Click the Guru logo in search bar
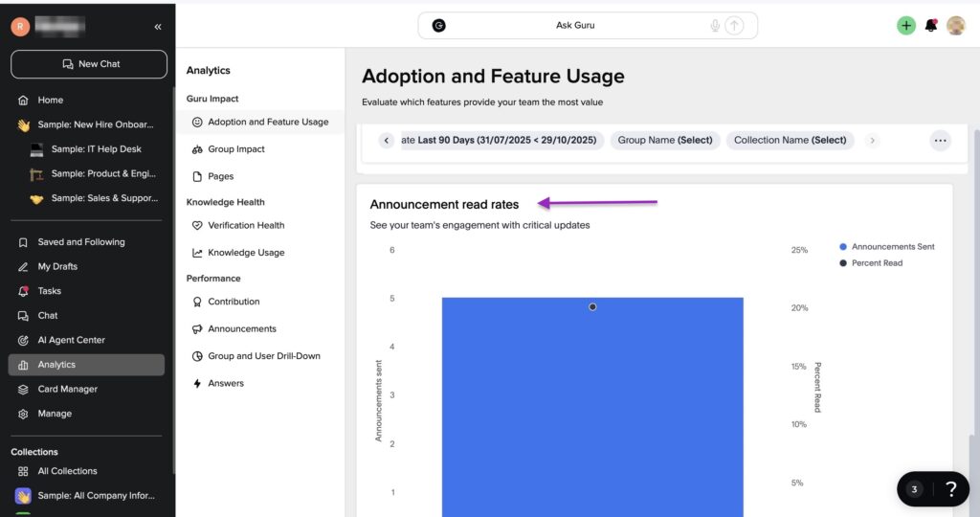Screen dimensions: 980x517 pyautogui.click(x=438, y=25)
